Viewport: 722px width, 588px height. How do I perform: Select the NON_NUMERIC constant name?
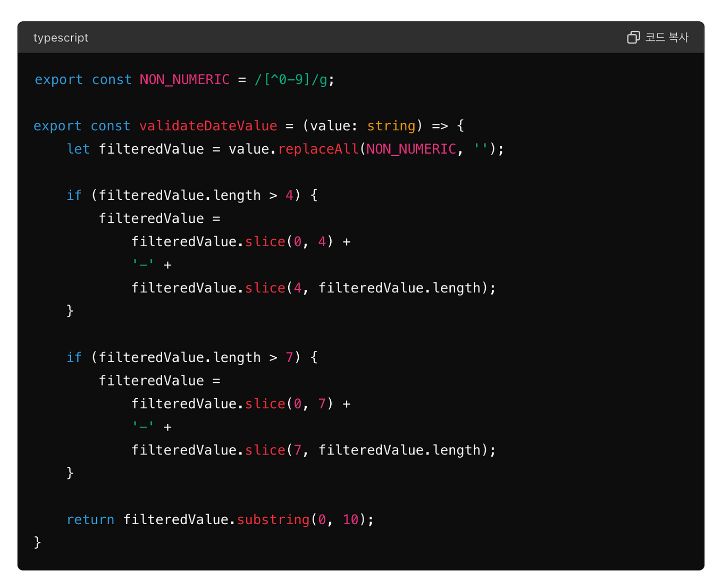(x=184, y=79)
